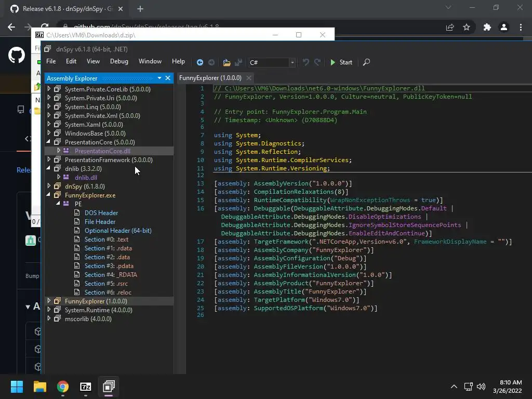
Task: Select Optional Header (64-bit) entry
Action: 118,230
